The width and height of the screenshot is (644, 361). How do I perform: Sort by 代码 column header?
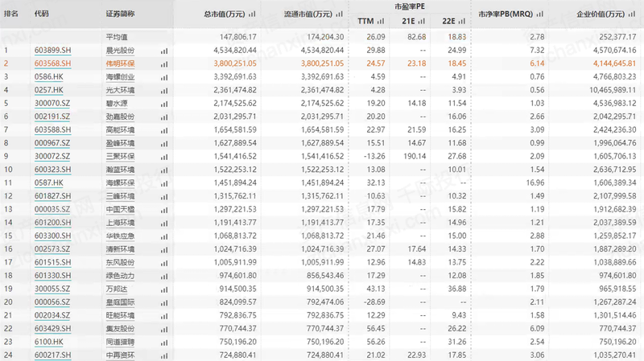(x=42, y=14)
